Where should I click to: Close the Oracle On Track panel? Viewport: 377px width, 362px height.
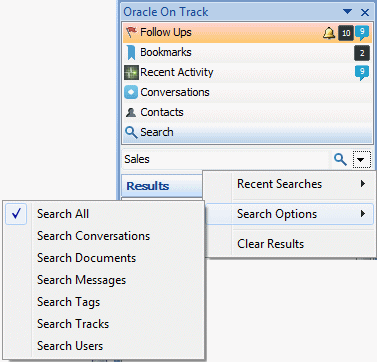365,12
